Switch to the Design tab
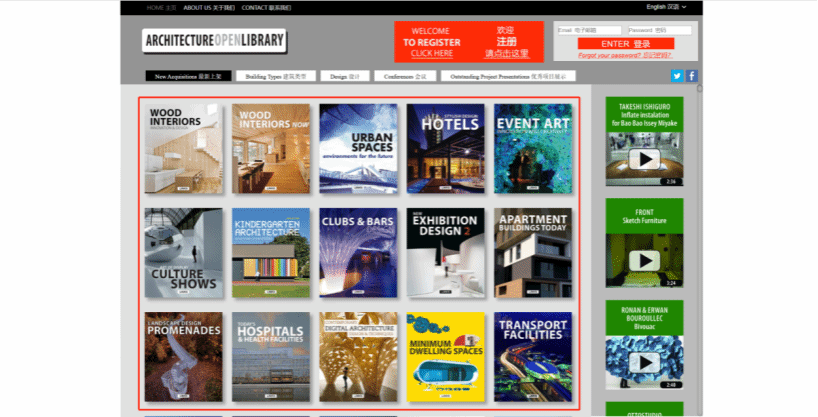This screenshot has width=818, height=417. click(318, 76)
